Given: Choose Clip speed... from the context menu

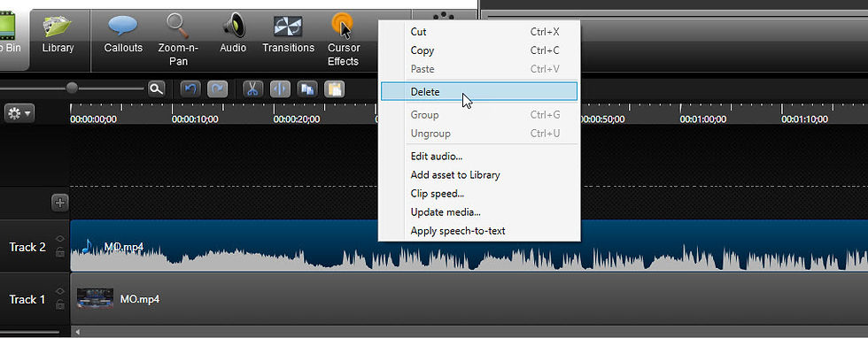Looking at the screenshot, I should pos(479,194).
